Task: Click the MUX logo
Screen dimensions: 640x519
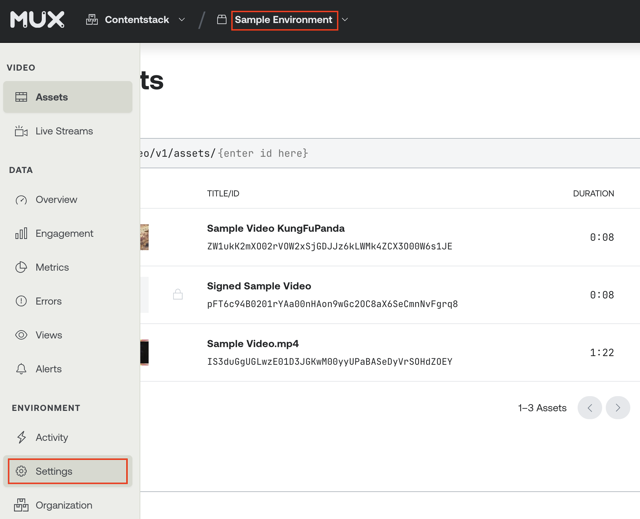Action: 37,20
